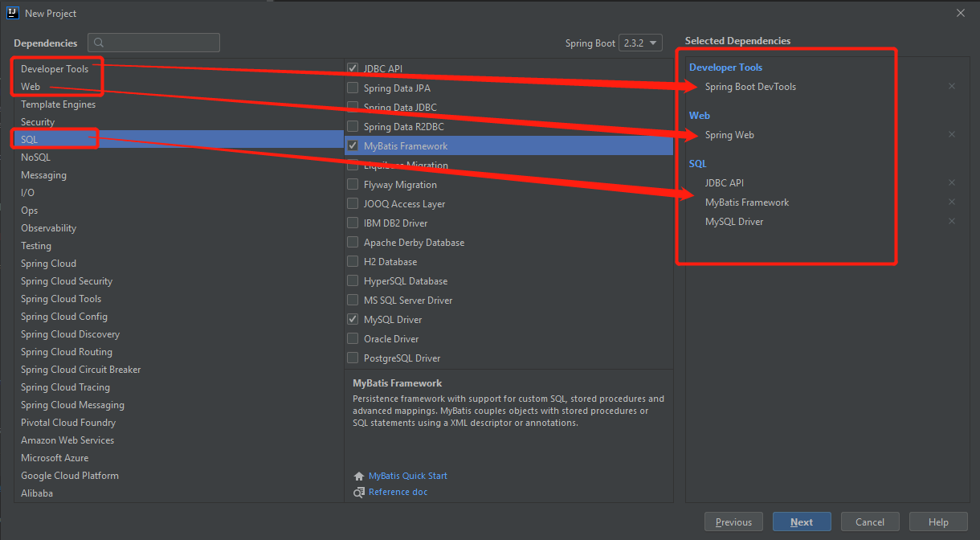Uncheck the JDBC API checkbox
This screenshot has width=980, height=540.
[353, 68]
